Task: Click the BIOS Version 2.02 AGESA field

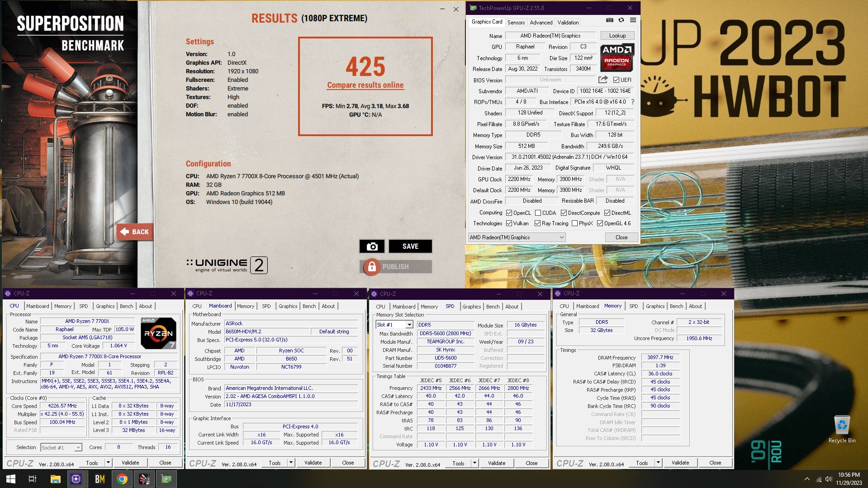Action: coord(291,396)
